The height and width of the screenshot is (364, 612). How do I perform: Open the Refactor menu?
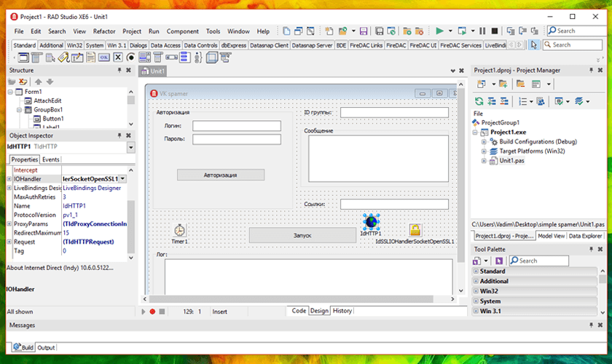click(x=103, y=31)
